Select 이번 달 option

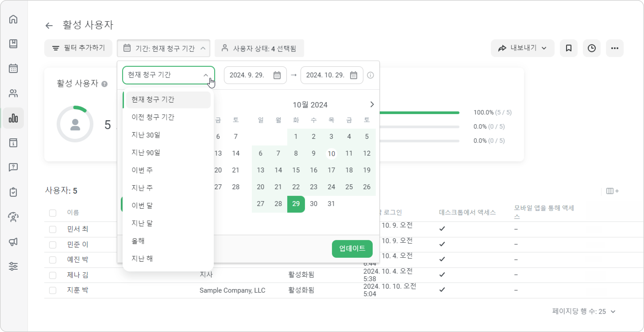tap(168, 206)
